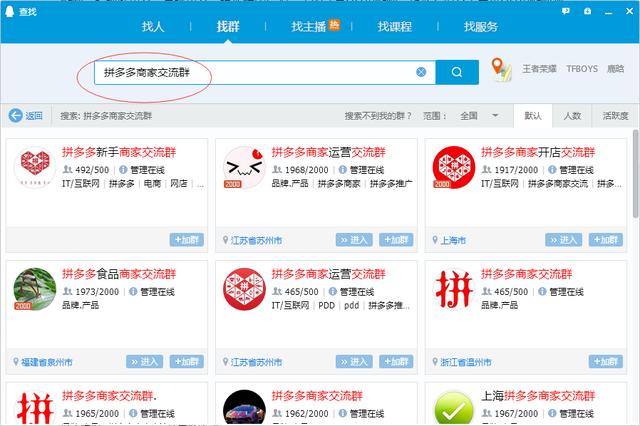Click the PDD tag on 465/500 运营交流群 card
640x426 pixels.
pos(326,305)
